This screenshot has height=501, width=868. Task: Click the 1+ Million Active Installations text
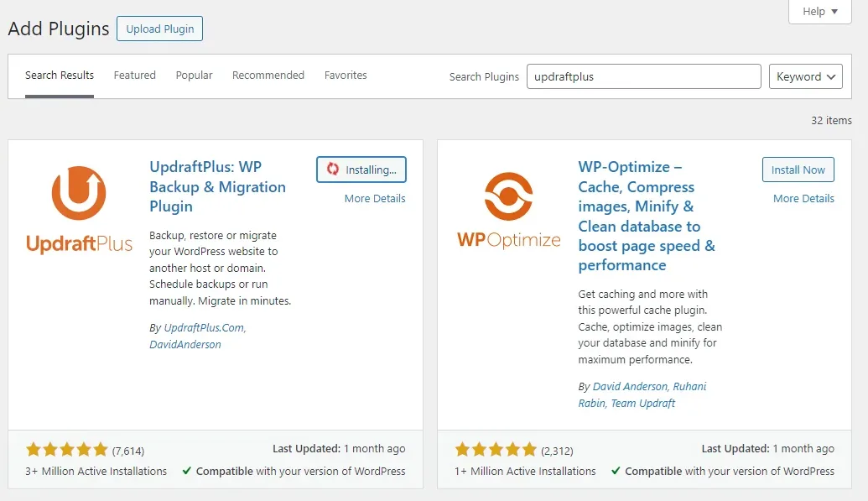click(x=525, y=471)
